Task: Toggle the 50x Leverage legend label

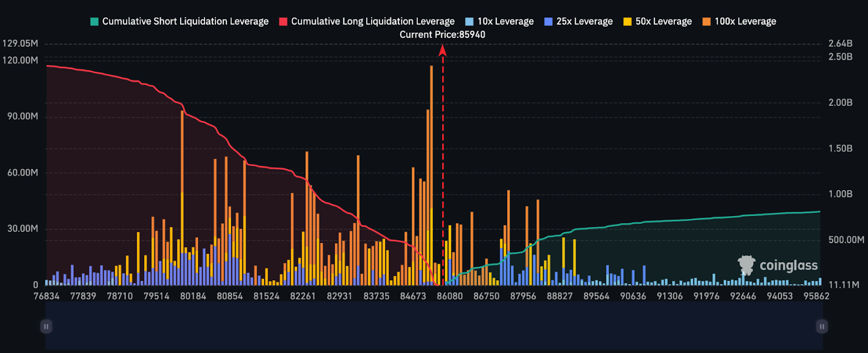Action: point(658,22)
